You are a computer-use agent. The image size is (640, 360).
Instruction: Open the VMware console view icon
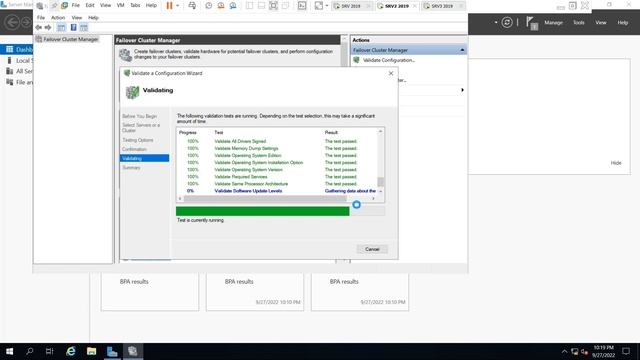pyautogui.click(x=302, y=6)
